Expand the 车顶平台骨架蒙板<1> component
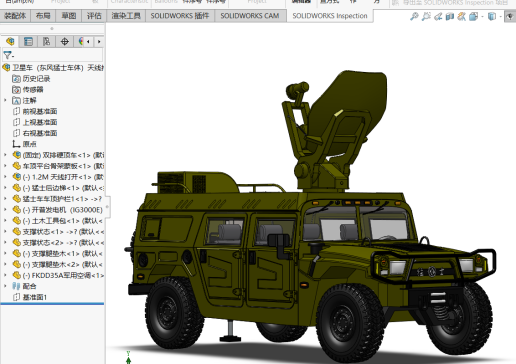 [5, 166]
